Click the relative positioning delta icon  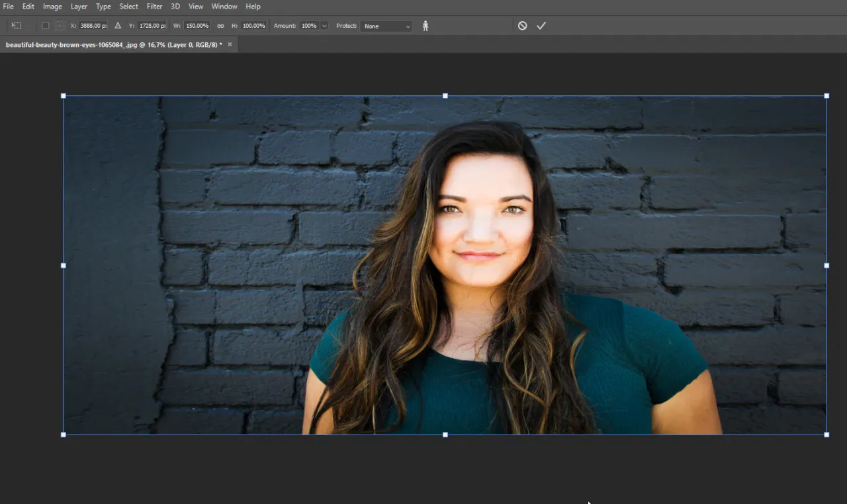[x=117, y=25]
